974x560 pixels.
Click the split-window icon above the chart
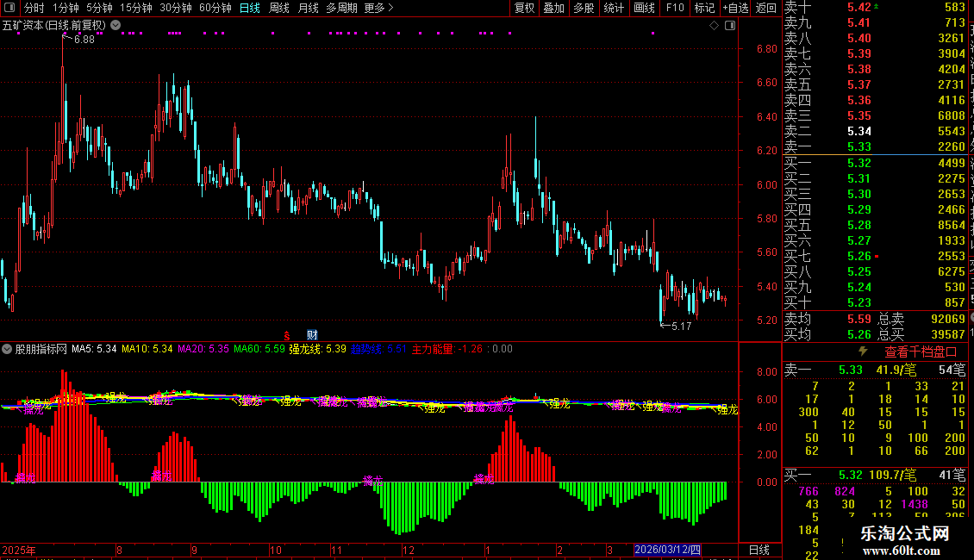(730, 26)
